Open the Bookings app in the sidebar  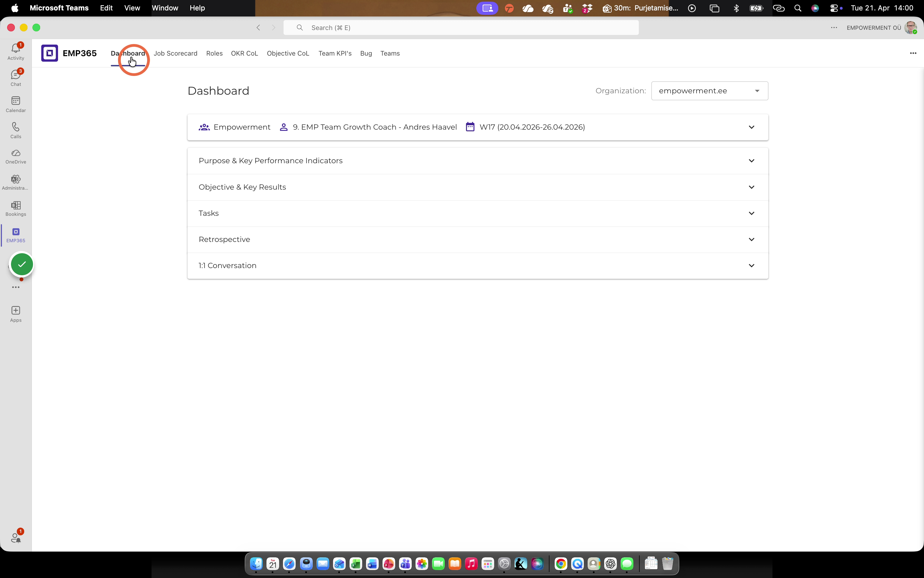pyautogui.click(x=16, y=209)
